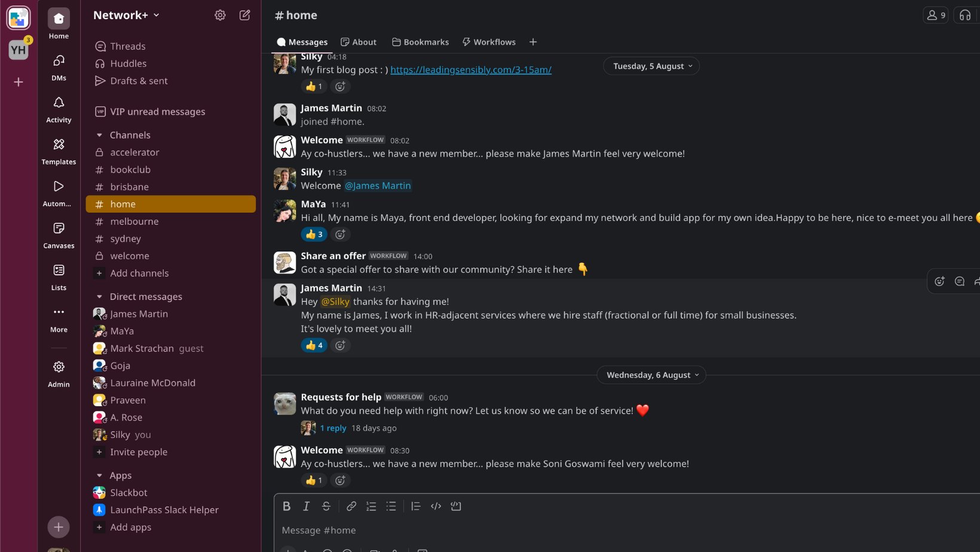Click the Bold formatting icon
This screenshot has height=552, width=980.
tap(287, 506)
